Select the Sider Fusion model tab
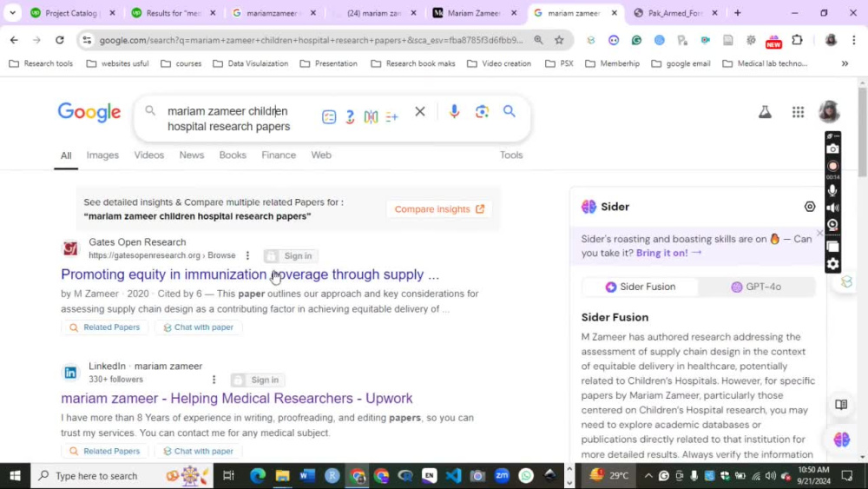Image resolution: width=868 pixels, height=489 pixels. tap(641, 287)
